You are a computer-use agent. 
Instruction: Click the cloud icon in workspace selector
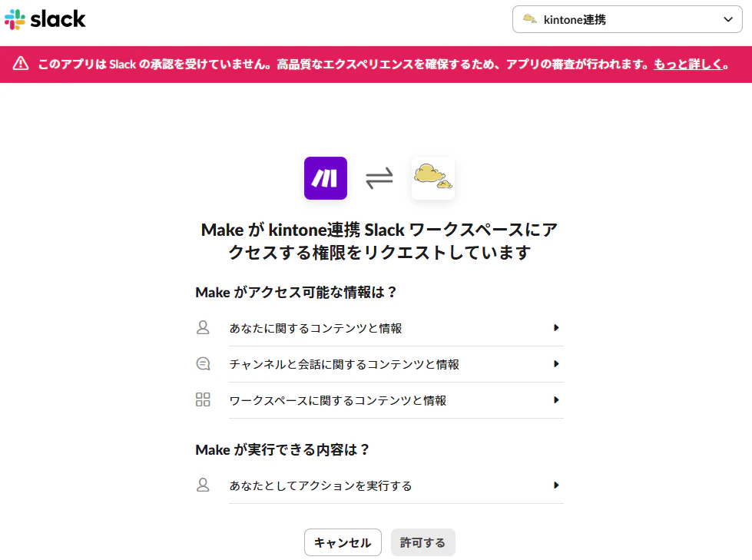pyautogui.click(x=529, y=19)
